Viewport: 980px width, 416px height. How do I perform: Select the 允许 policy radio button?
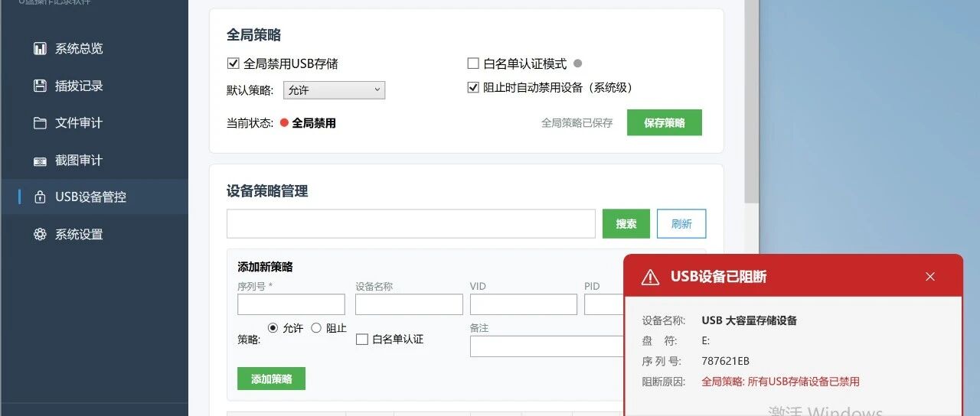coord(273,328)
